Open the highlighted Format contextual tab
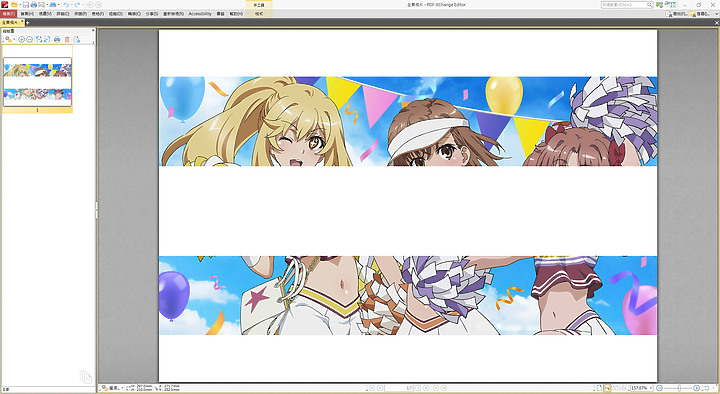Screen dimensions: 720x394 click(259, 14)
